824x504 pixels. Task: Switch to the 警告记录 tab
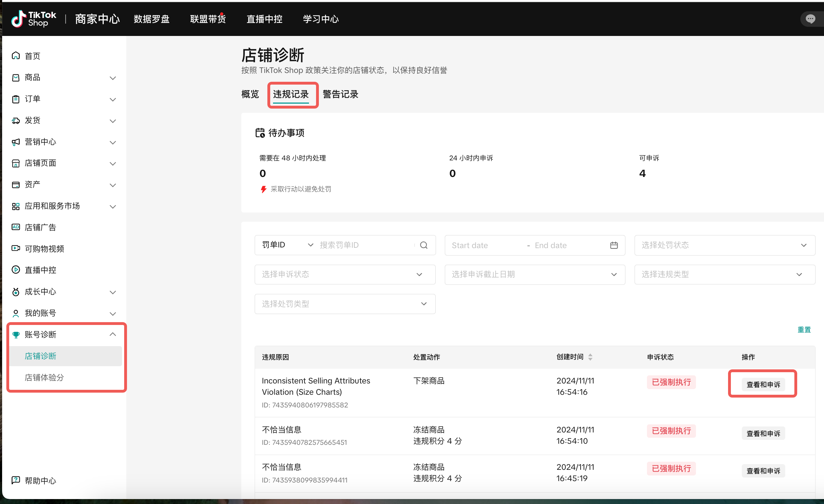click(340, 94)
